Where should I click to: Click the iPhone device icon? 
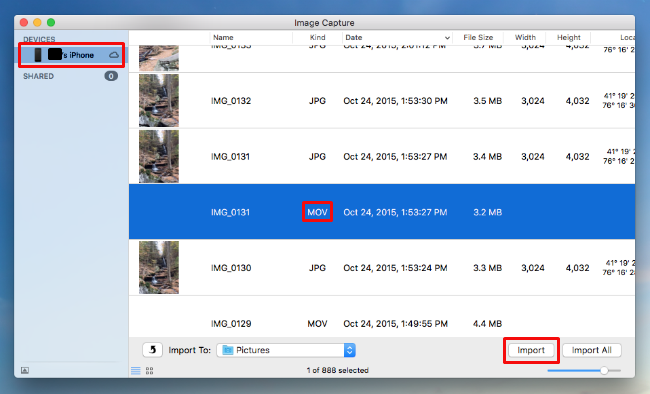coord(38,55)
